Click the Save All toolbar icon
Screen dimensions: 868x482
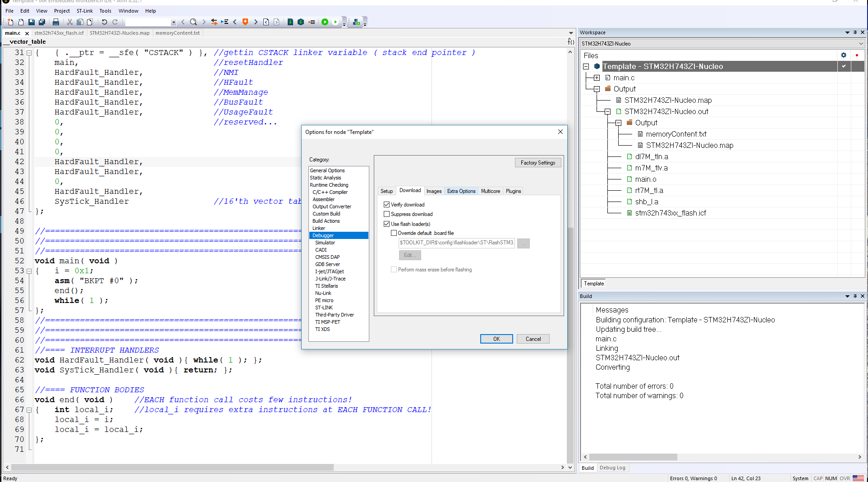pyautogui.click(x=42, y=22)
